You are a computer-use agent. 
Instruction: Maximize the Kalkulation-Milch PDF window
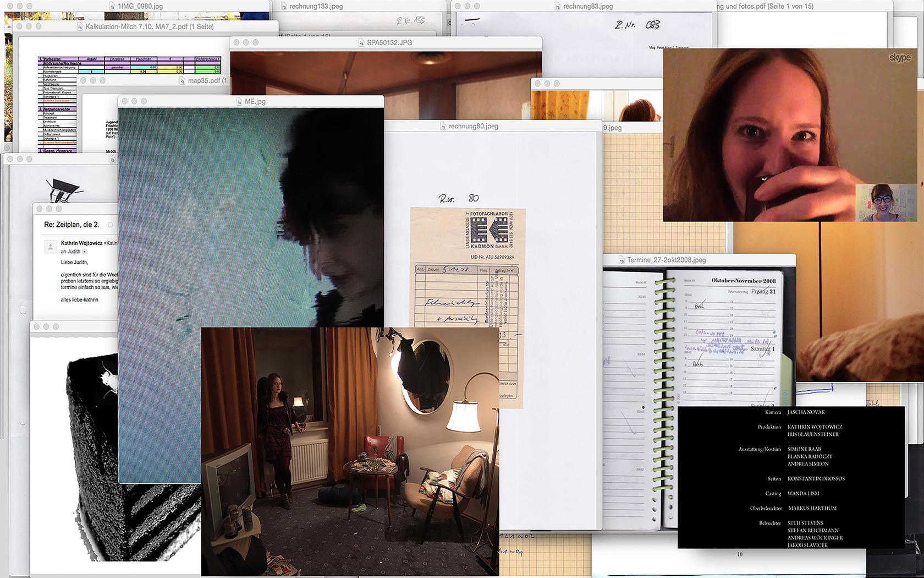38,26
